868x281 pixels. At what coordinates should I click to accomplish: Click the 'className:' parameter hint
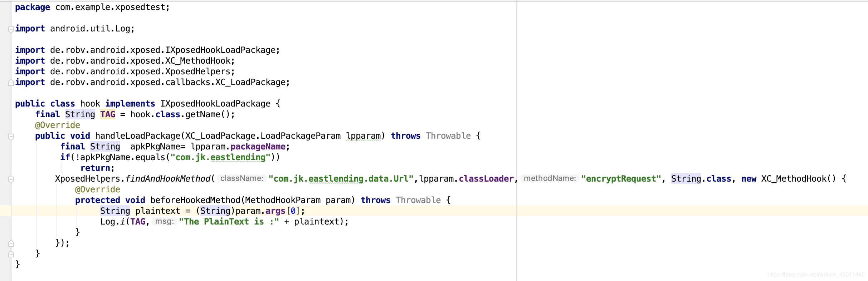(242, 178)
